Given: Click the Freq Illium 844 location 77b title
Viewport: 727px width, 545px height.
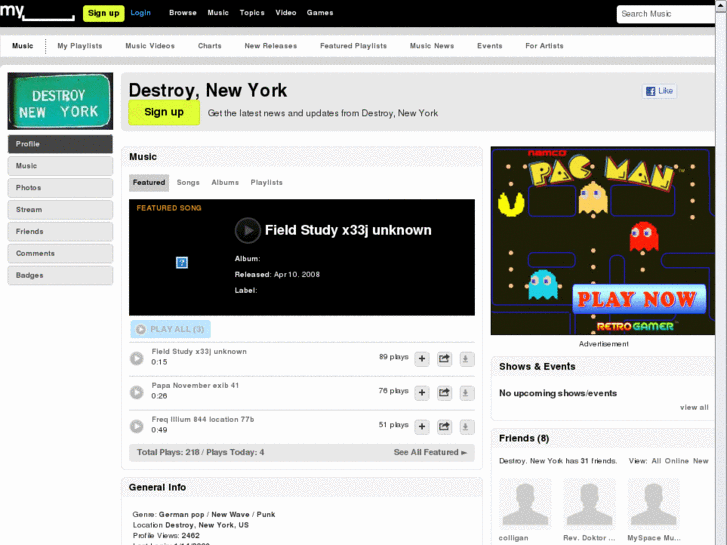Looking at the screenshot, I should [203, 419].
